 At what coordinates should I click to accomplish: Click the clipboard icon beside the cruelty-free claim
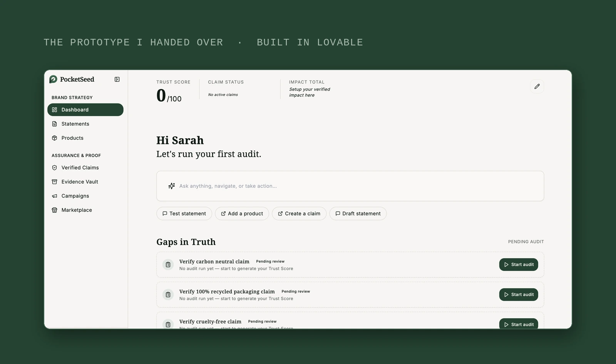coord(168,324)
